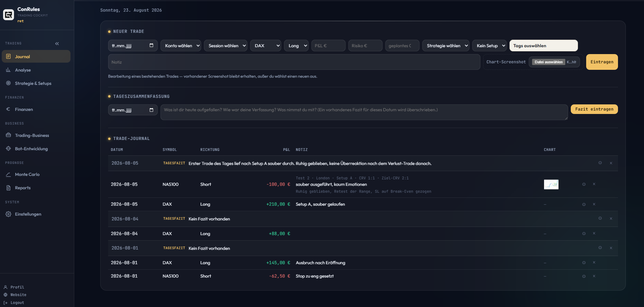This screenshot has height=307, width=644.
Task: Edit the NAS100 -62,50 € trade
Action: [584, 276]
